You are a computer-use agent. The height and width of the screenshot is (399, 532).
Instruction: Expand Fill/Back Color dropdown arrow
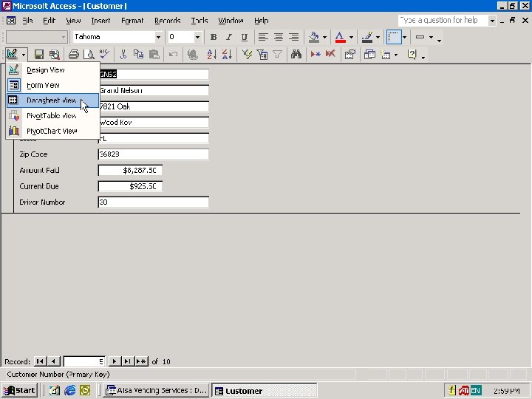coord(324,38)
